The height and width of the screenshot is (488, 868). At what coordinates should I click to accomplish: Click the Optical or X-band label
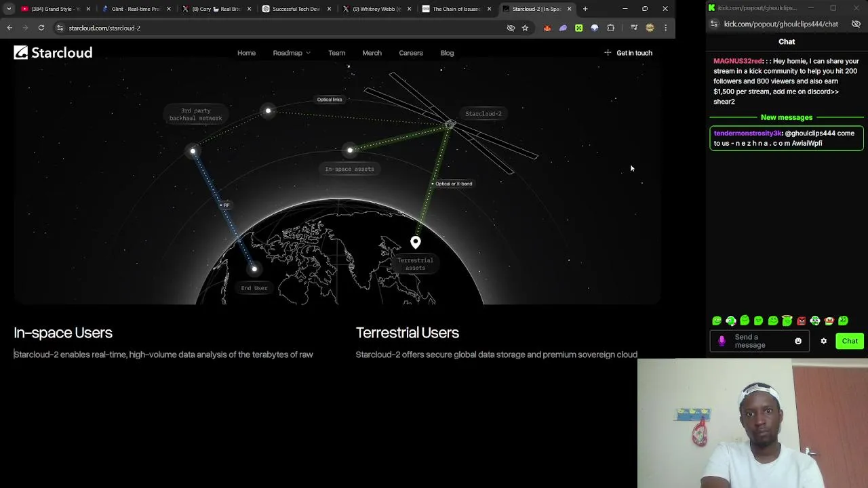[x=452, y=184]
